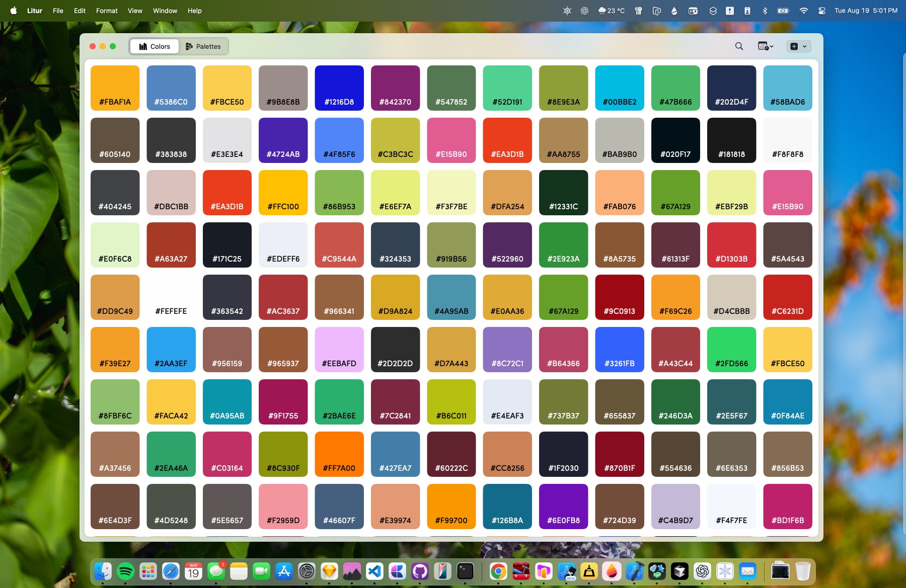Open the Format menu

point(107,11)
